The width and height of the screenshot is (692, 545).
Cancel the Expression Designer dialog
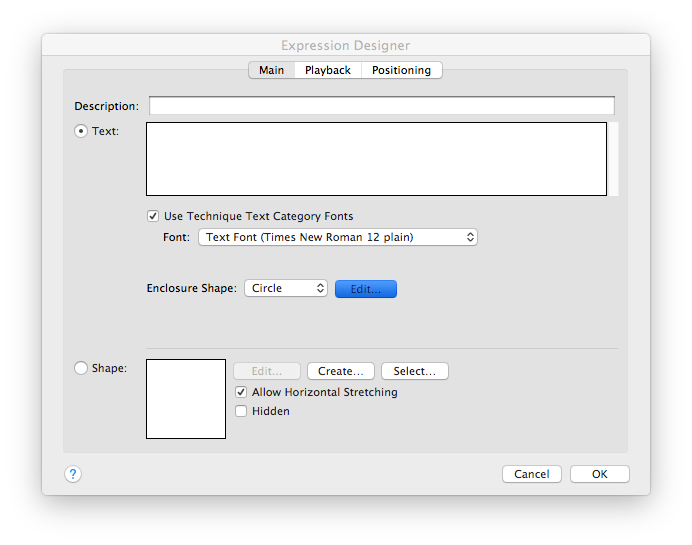(x=532, y=474)
